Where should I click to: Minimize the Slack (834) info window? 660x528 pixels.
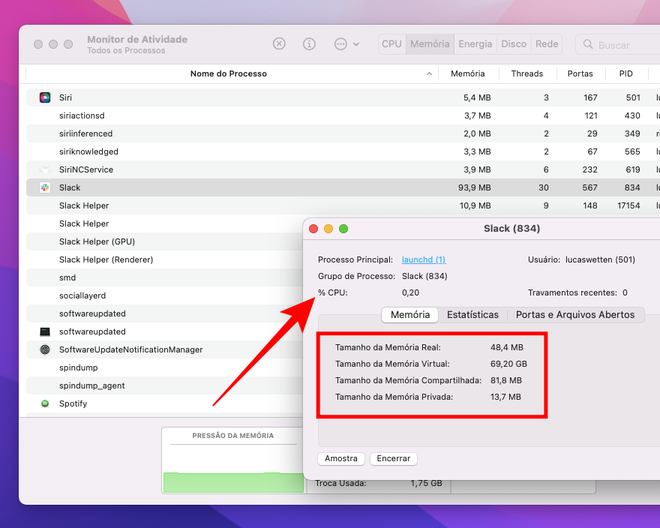[x=329, y=229]
